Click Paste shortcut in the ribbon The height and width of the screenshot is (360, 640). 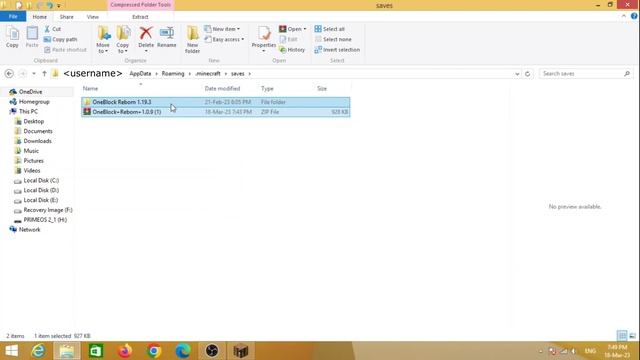tap(65, 50)
